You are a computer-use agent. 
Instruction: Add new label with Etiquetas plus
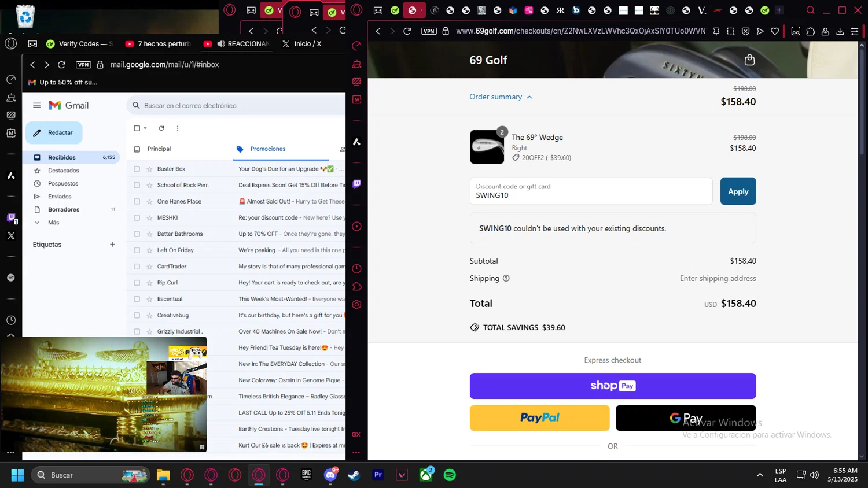(112, 245)
